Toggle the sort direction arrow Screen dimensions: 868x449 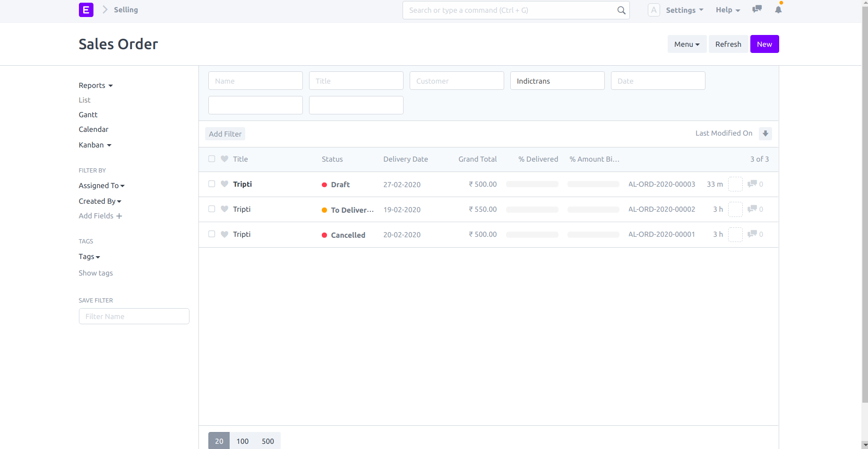(x=765, y=134)
